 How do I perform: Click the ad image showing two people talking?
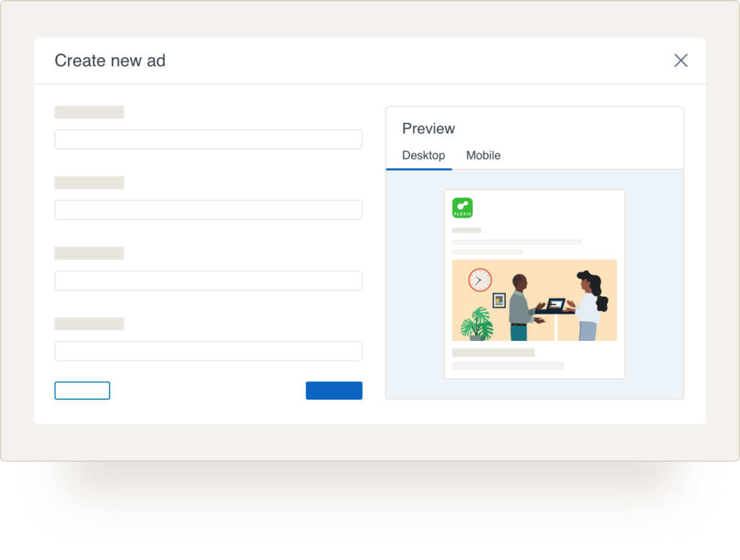(535, 300)
